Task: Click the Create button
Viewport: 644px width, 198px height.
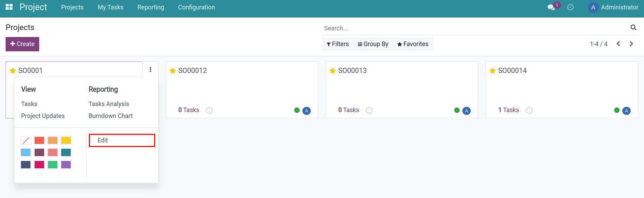Action: 22,44
